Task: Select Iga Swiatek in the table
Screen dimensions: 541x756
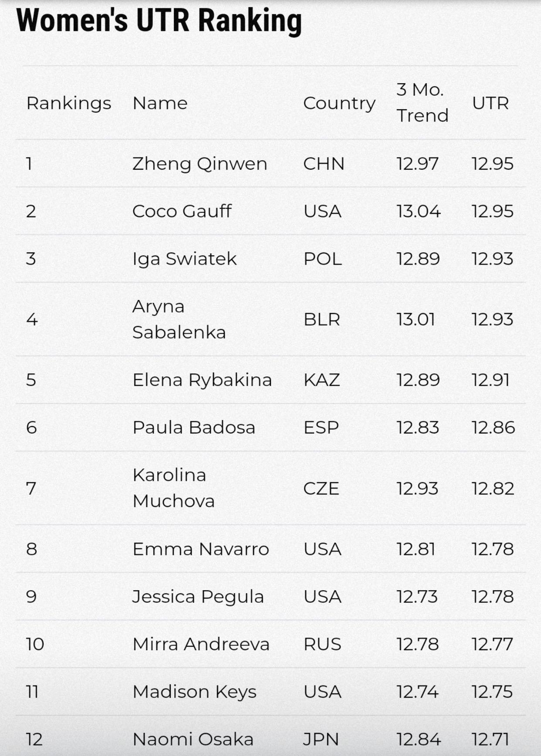Action: (x=184, y=259)
